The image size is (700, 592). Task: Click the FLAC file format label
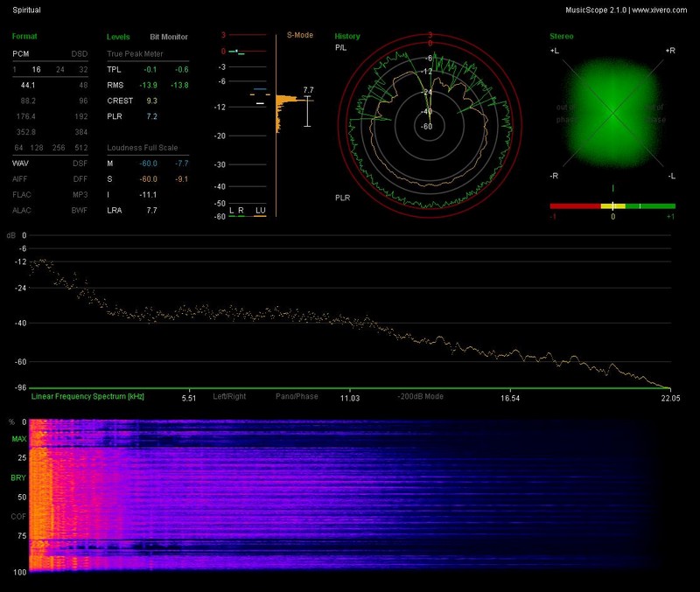pos(22,194)
